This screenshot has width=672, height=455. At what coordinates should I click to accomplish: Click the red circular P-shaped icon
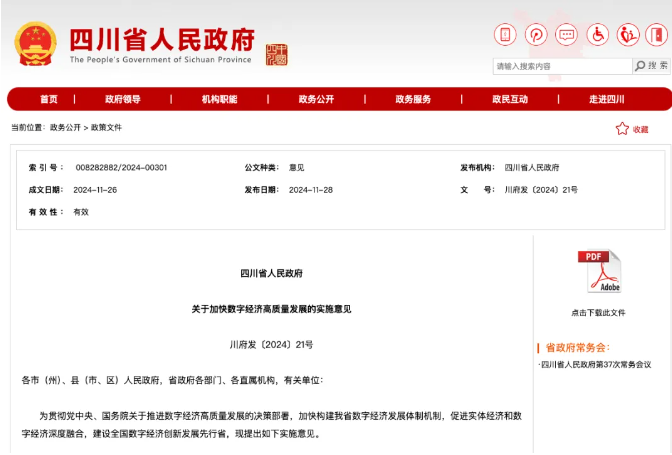point(537,35)
